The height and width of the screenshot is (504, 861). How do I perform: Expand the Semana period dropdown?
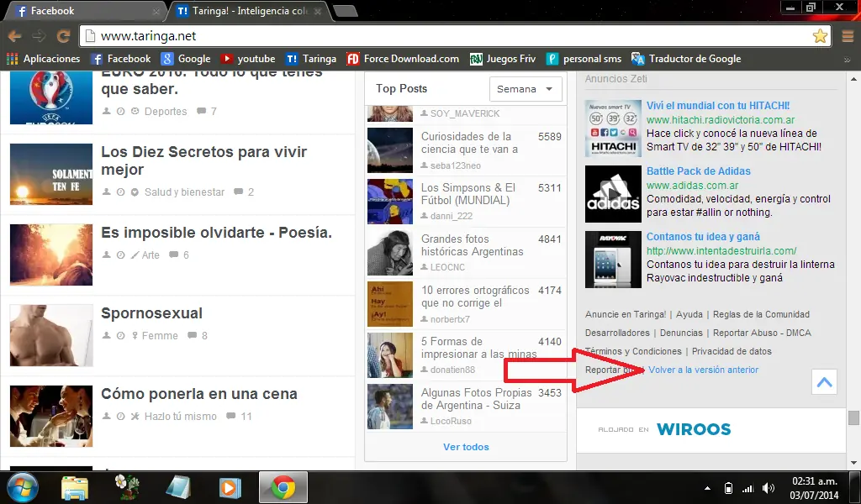(x=526, y=89)
